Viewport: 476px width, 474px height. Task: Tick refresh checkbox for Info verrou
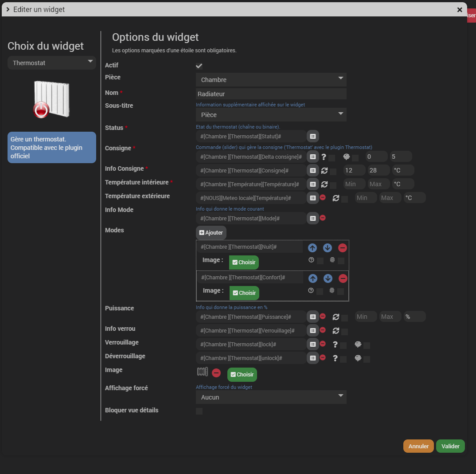pyautogui.click(x=344, y=332)
